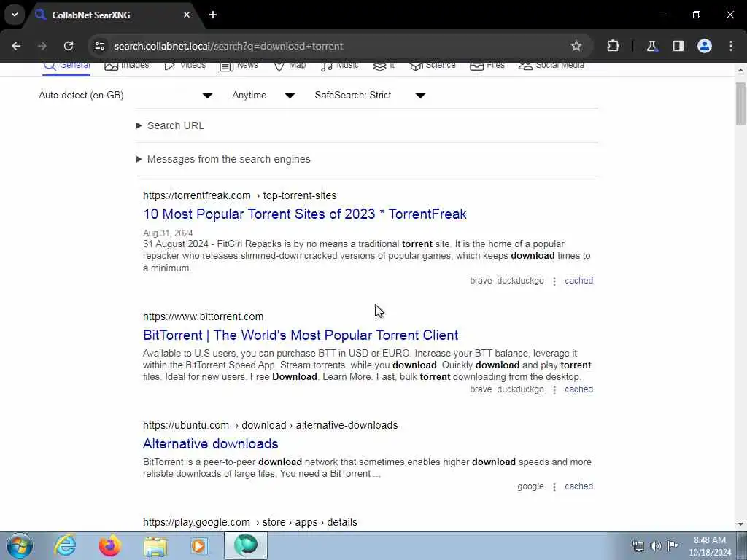
Task: Open cached copy of TorrentFreak result
Action: pyautogui.click(x=578, y=281)
